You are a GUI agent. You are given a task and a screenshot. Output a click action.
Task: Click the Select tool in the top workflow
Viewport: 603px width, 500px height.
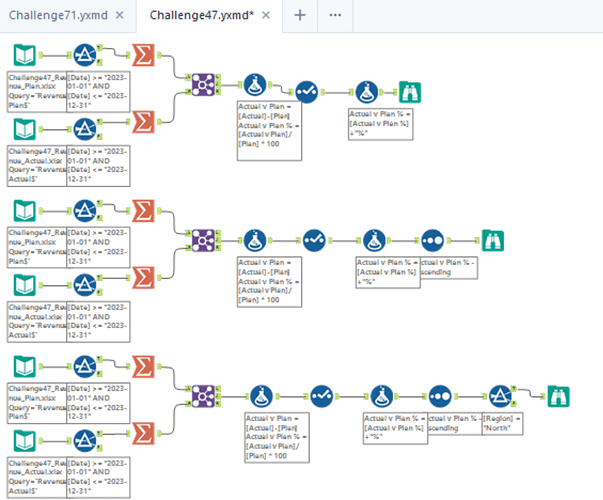[x=306, y=92]
